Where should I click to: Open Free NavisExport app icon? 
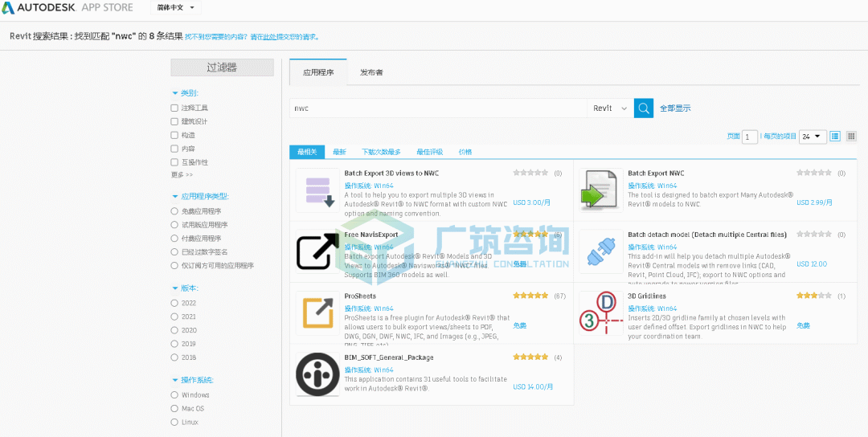[317, 251]
